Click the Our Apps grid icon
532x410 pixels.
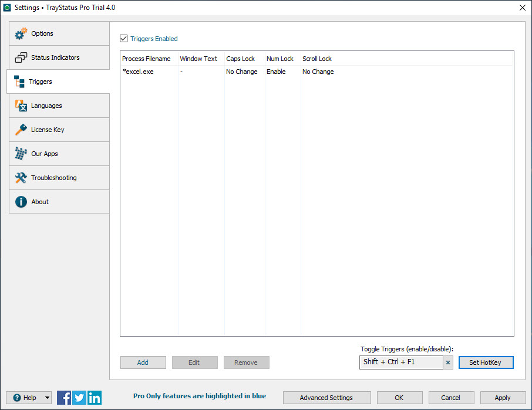21,154
